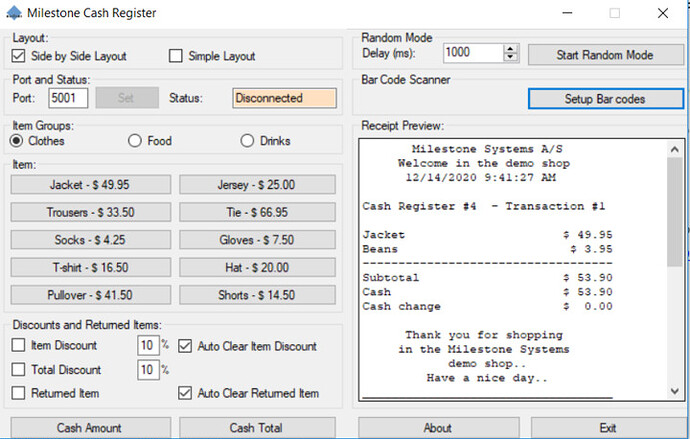Select the Food item group
Image resolution: width=690 pixels, height=439 pixels.
click(135, 141)
